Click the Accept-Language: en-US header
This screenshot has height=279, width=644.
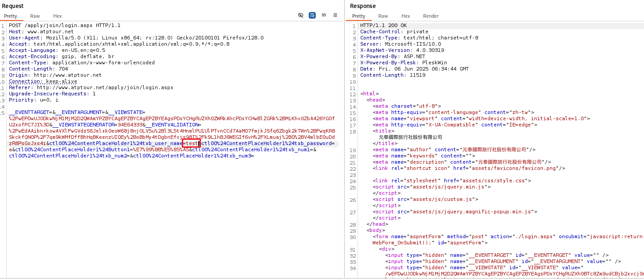point(57,50)
